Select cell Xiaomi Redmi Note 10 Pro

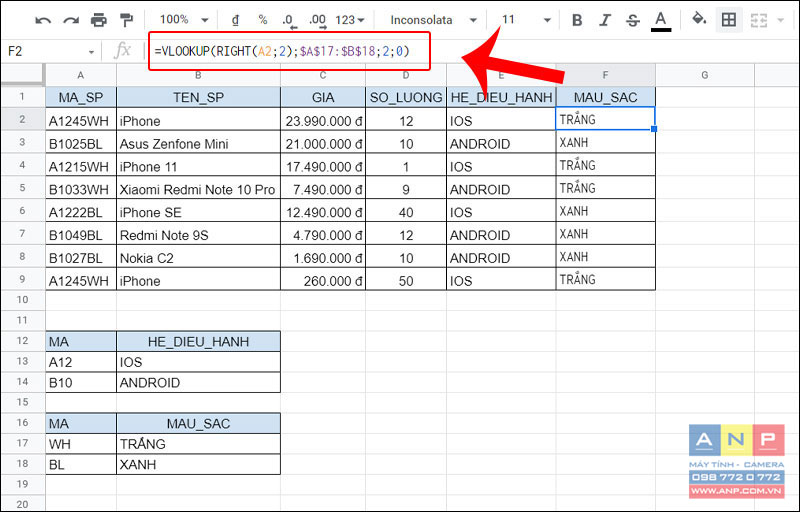point(198,190)
